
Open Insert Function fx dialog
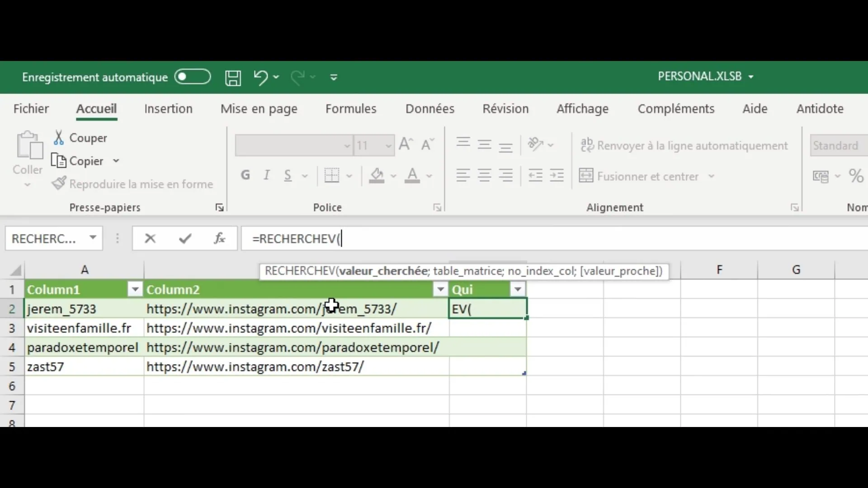coord(220,239)
